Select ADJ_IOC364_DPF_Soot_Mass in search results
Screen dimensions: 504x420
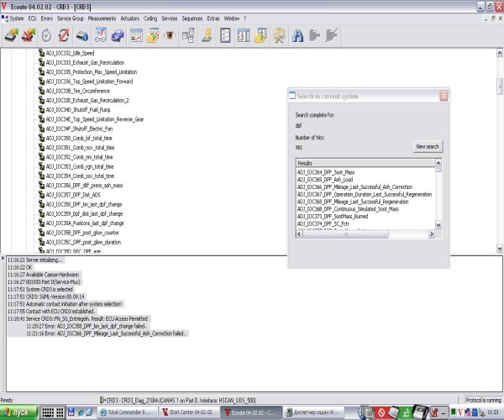326,172
